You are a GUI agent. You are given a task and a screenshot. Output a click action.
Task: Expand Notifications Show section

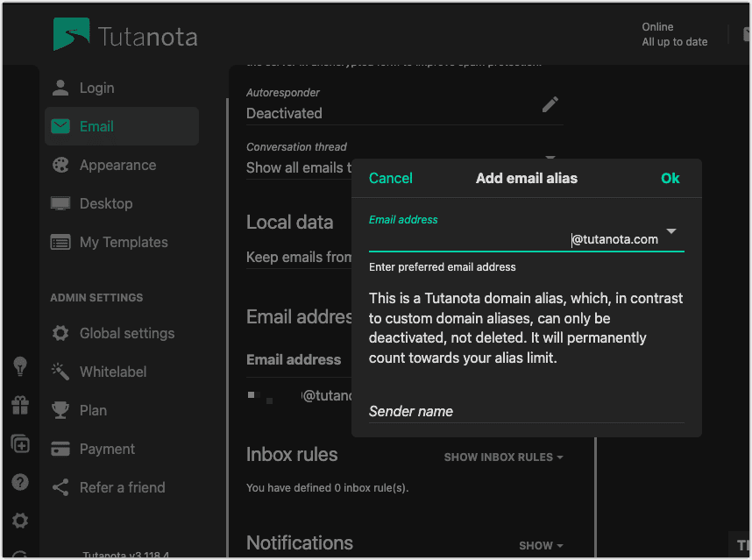(541, 546)
